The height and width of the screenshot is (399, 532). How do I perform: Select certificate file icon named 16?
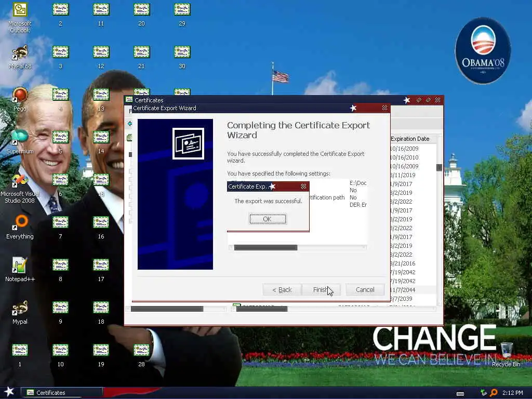click(101, 228)
